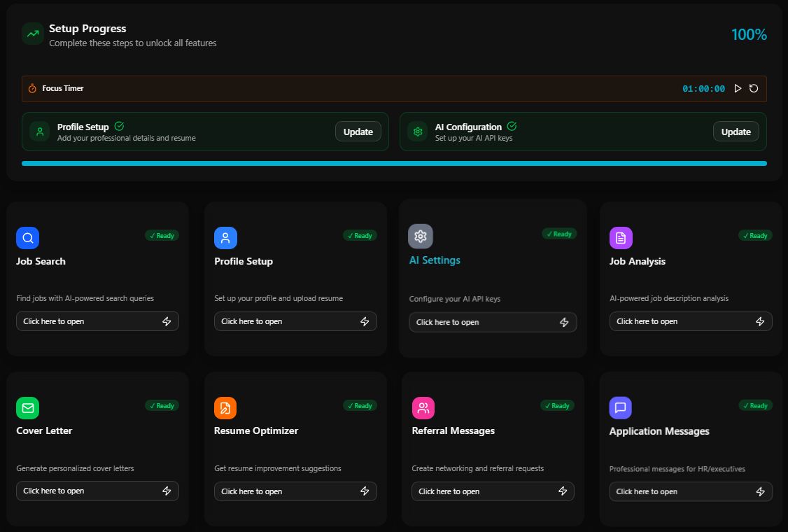Click the Ready badge on Job Search card
The width and height of the screenshot is (788, 532).
162,235
